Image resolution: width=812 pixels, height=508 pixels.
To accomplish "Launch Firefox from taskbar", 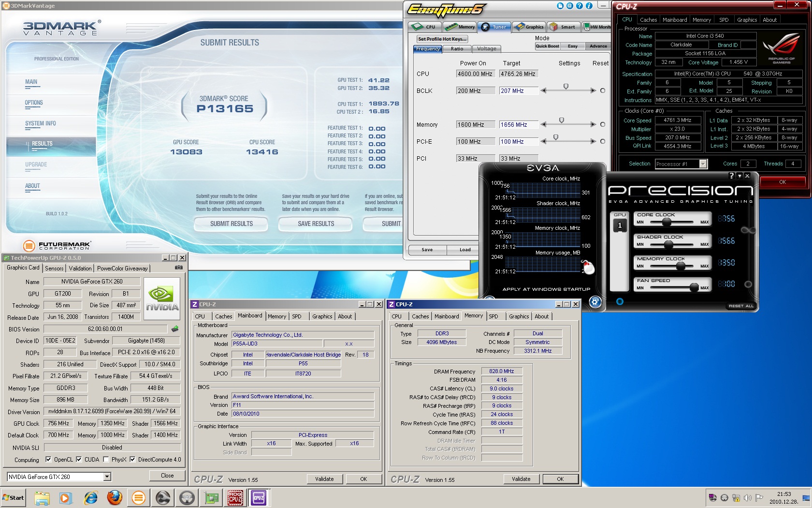I will click(x=115, y=497).
